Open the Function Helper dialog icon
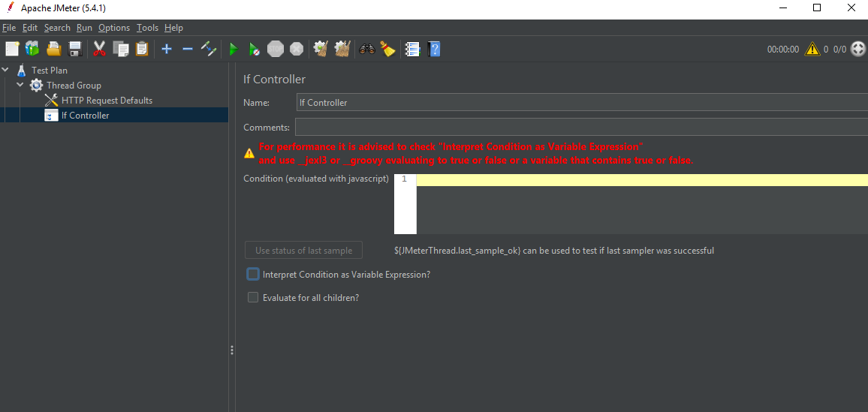 click(x=412, y=50)
